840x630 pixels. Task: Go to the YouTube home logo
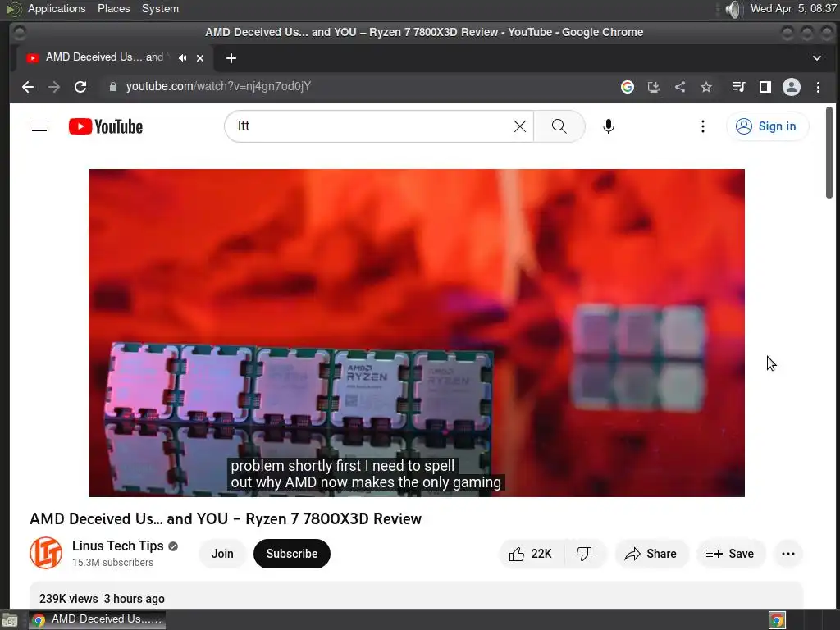106,126
